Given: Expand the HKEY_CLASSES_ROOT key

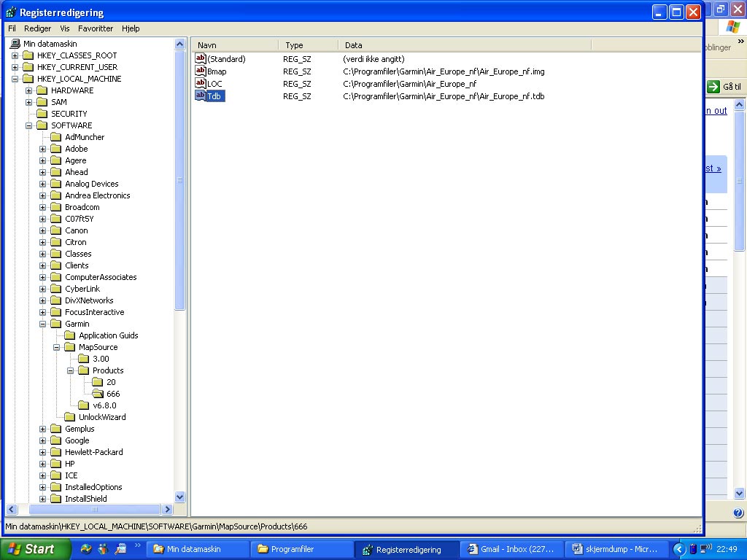Looking at the screenshot, I should pos(15,55).
